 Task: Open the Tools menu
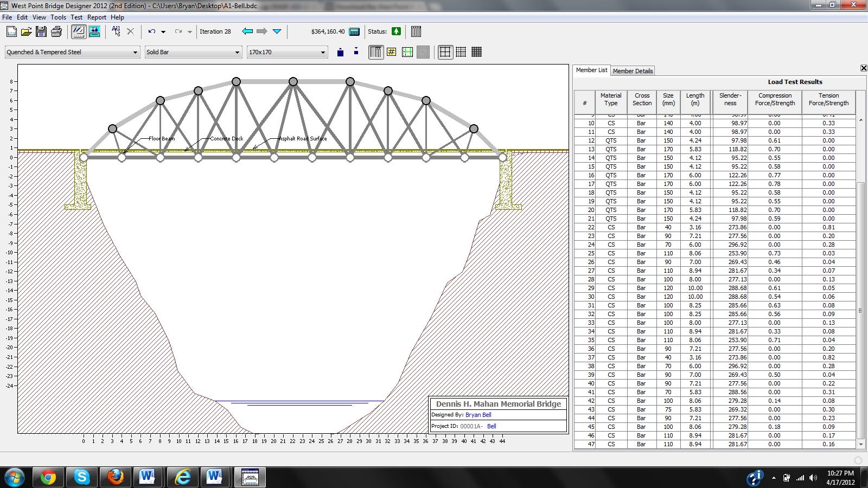(58, 17)
